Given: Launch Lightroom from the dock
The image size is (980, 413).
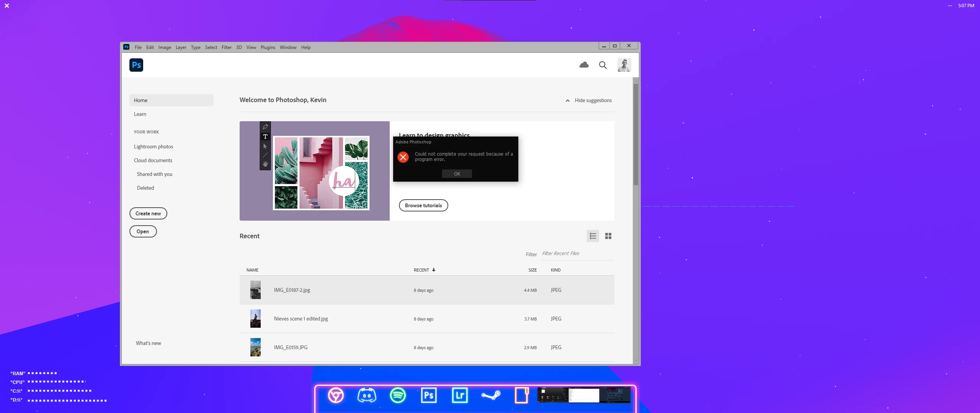Looking at the screenshot, I should click(459, 395).
